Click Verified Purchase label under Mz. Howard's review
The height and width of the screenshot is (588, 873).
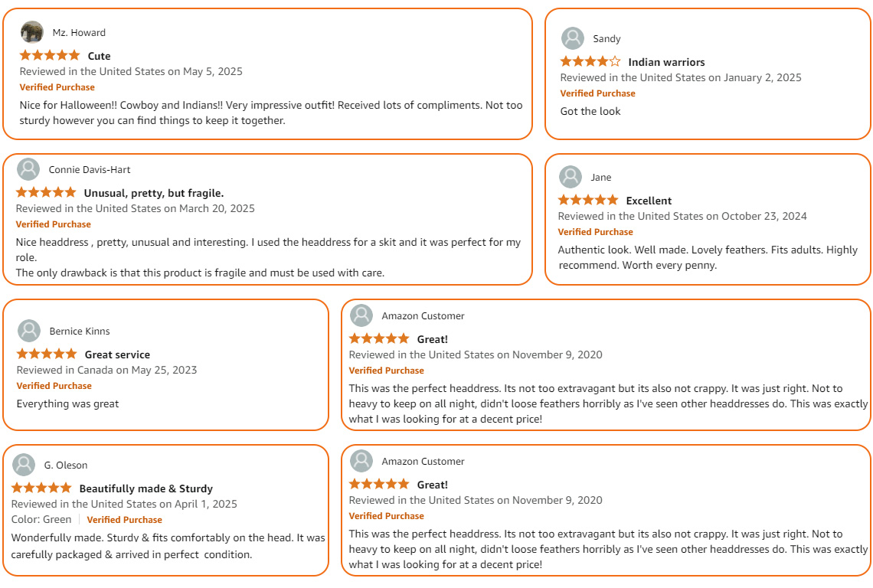coord(57,87)
